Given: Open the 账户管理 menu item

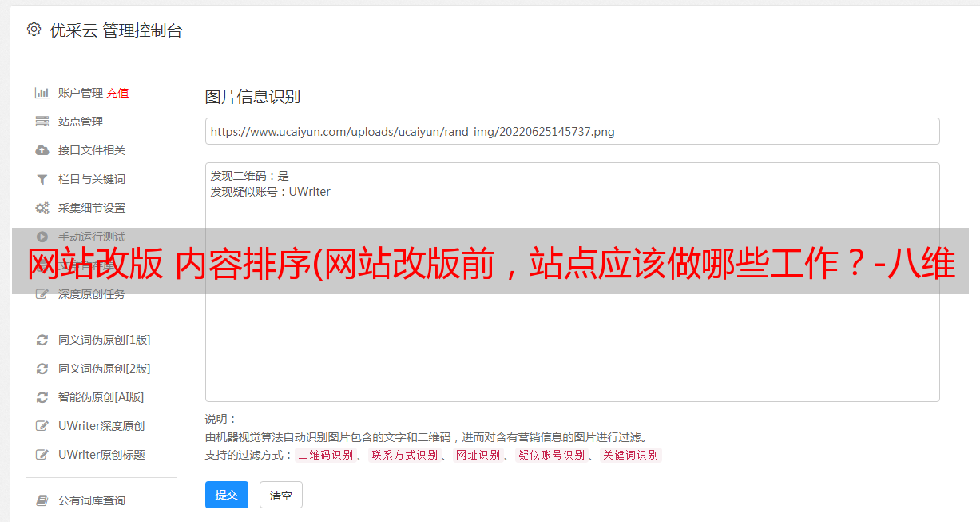Looking at the screenshot, I should (81, 93).
